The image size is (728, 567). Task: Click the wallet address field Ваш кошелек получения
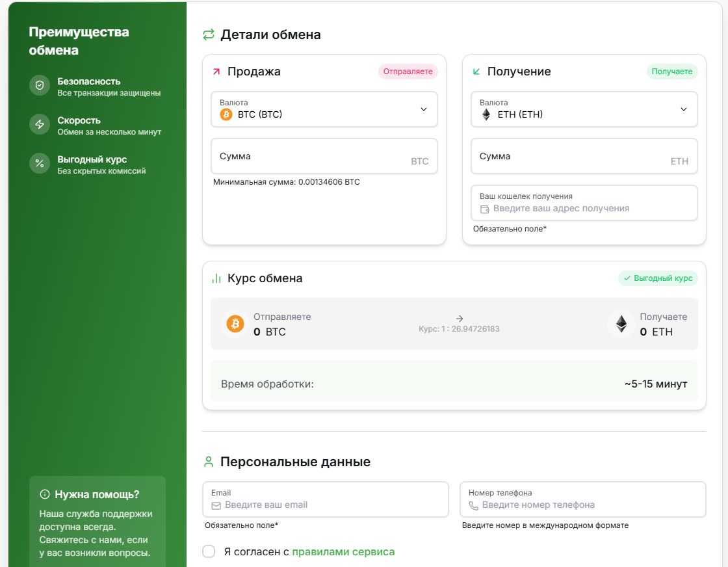[585, 208]
